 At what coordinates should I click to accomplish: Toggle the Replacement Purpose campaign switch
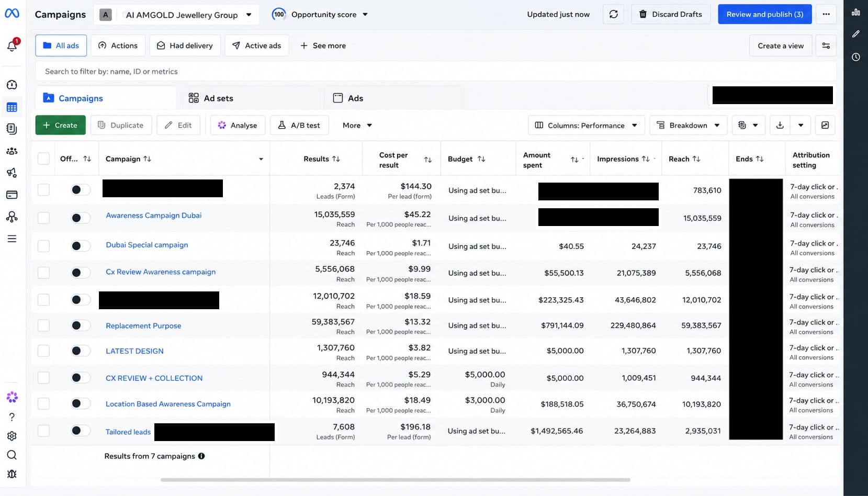pyautogui.click(x=81, y=325)
